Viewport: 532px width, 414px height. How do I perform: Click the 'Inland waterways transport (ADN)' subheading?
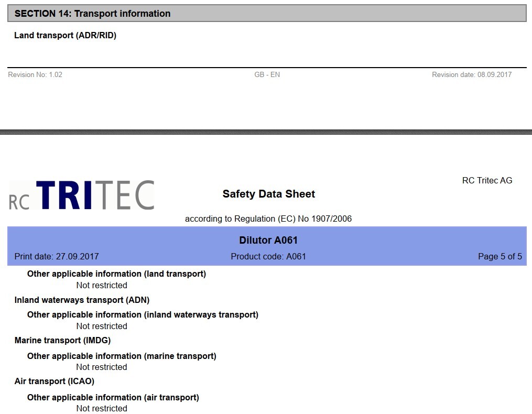[x=82, y=300]
